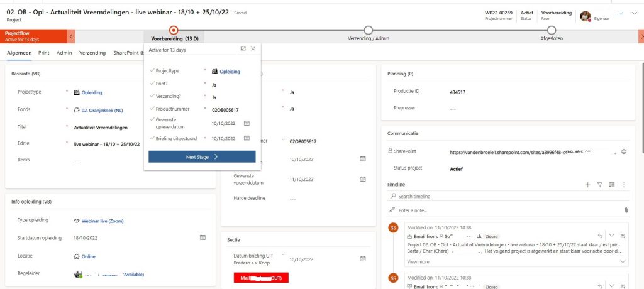The width and height of the screenshot is (644, 289).
Task: Open the Verzending tab
Action: pos(92,53)
